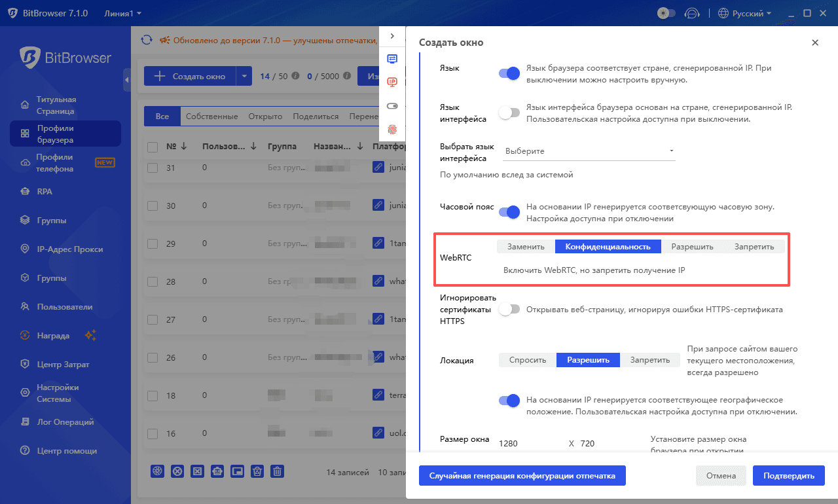838x504 pixels.
Task: Enable Игнорировать сертификаты HTTPS toggle
Action: pos(509,308)
